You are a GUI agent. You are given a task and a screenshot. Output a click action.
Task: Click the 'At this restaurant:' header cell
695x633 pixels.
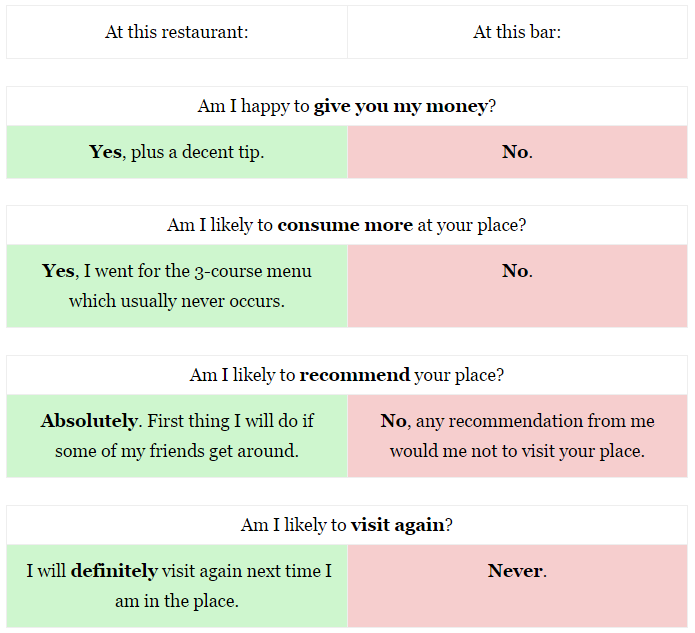(177, 32)
